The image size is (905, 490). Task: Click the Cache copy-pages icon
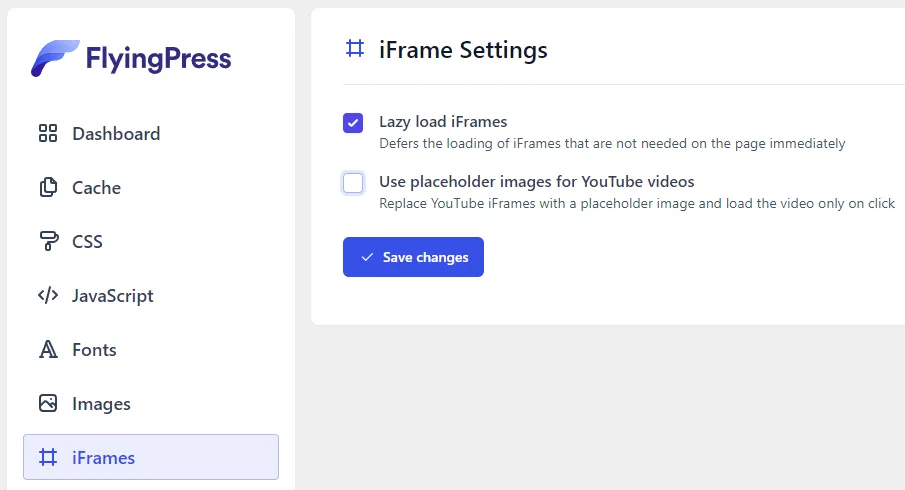[x=48, y=188]
